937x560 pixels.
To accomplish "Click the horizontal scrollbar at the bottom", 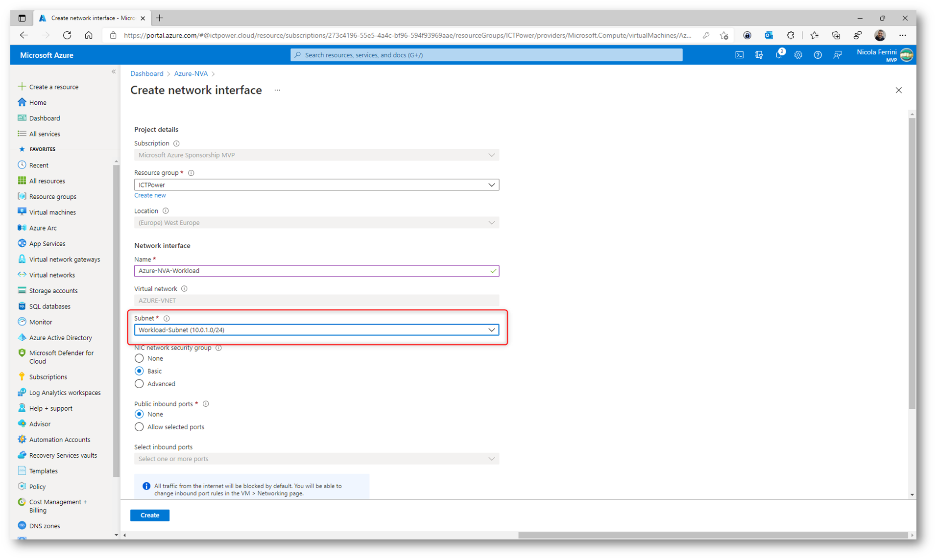I will pos(713,535).
